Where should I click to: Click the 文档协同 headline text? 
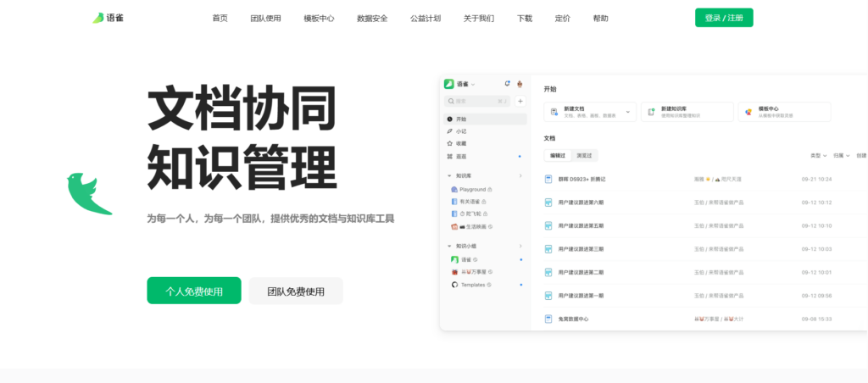click(x=242, y=108)
